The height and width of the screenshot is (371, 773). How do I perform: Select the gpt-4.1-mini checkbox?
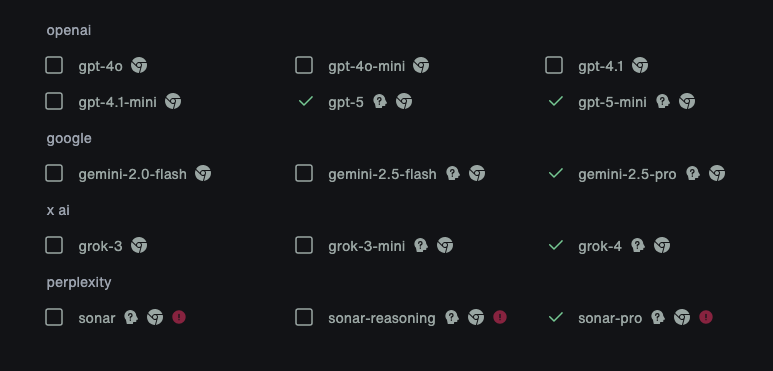click(x=54, y=101)
